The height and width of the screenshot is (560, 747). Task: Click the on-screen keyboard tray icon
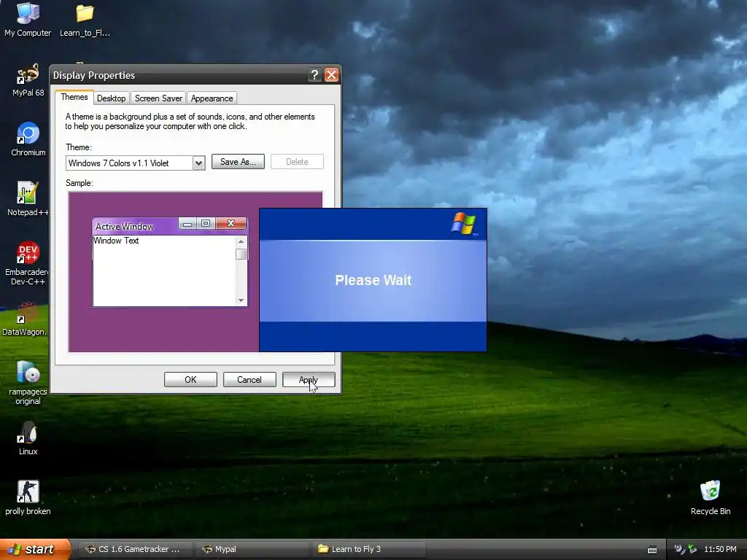click(652, 549)
